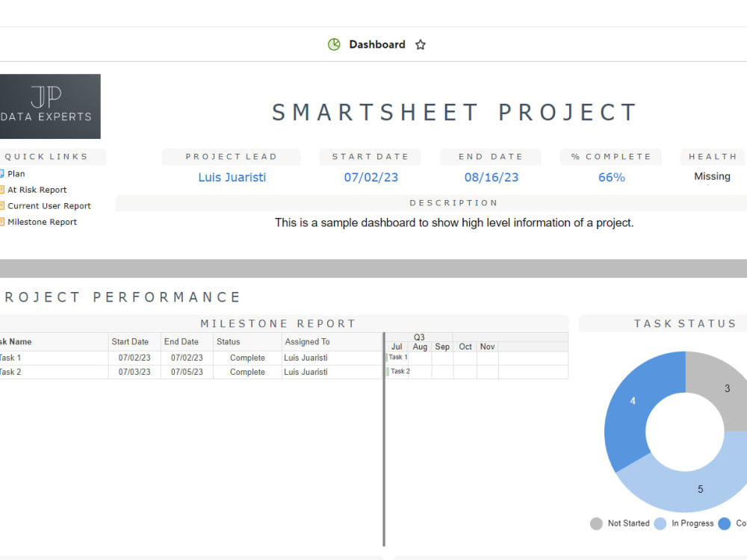Select the In Progress donut segment showing 4
747x560 pixels.
tap(633, 401)
